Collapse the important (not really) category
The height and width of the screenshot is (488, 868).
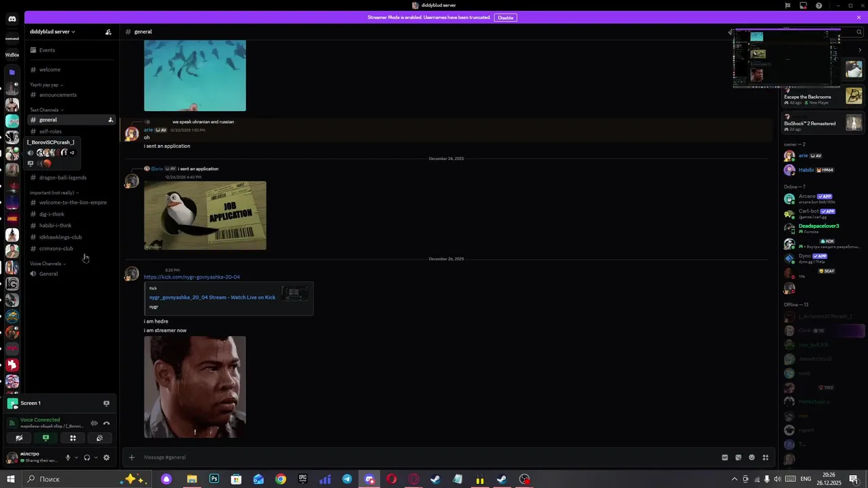54,192
